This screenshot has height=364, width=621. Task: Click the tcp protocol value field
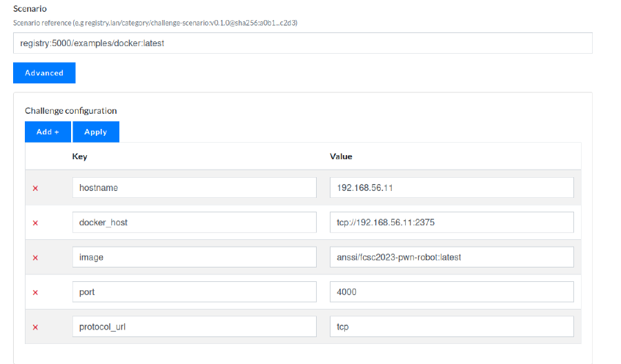pyautogui.click(x=451, y=326)
